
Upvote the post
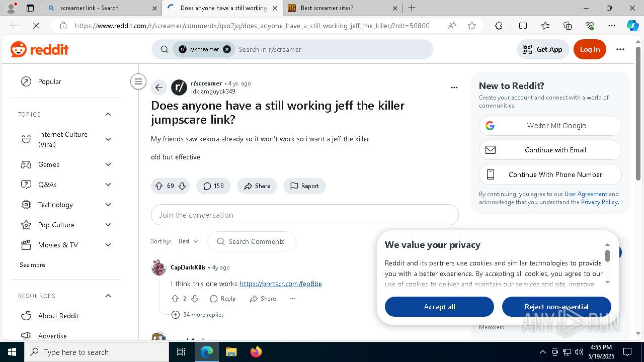159,186
